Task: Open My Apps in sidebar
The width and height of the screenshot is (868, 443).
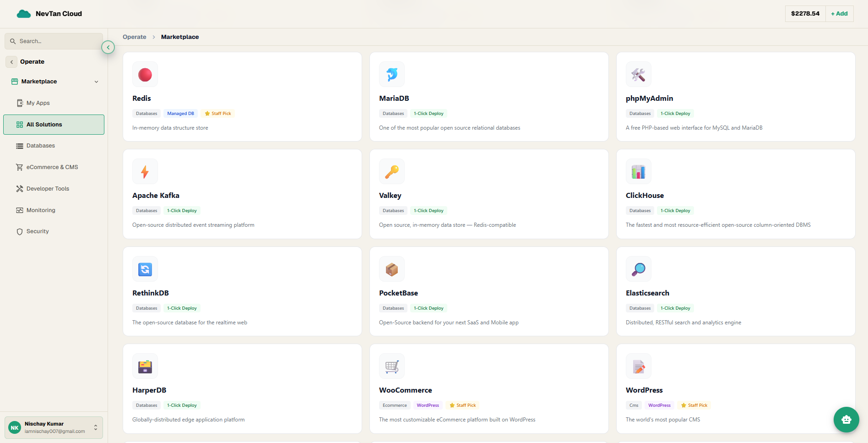Action: [x=54, y=103]
